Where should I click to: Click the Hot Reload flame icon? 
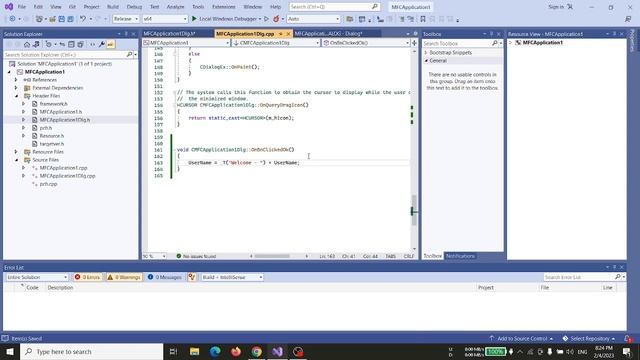[x=276, y=19]
